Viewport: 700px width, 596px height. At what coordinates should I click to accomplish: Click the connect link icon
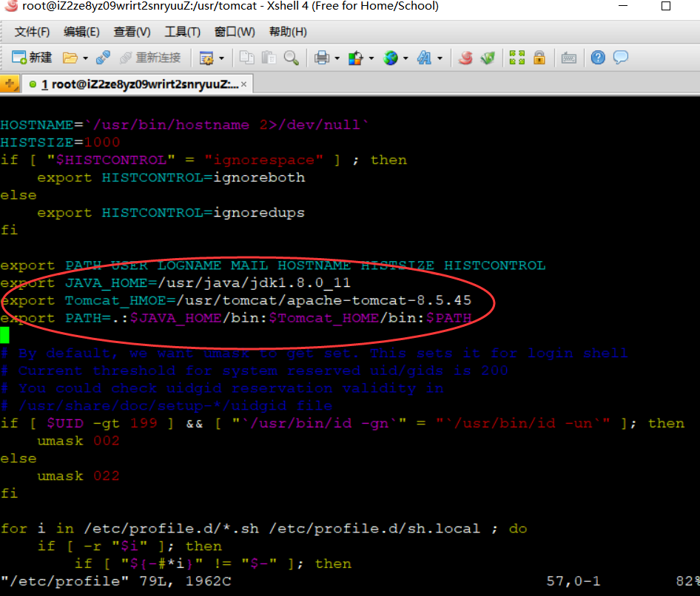click(103, 58)
